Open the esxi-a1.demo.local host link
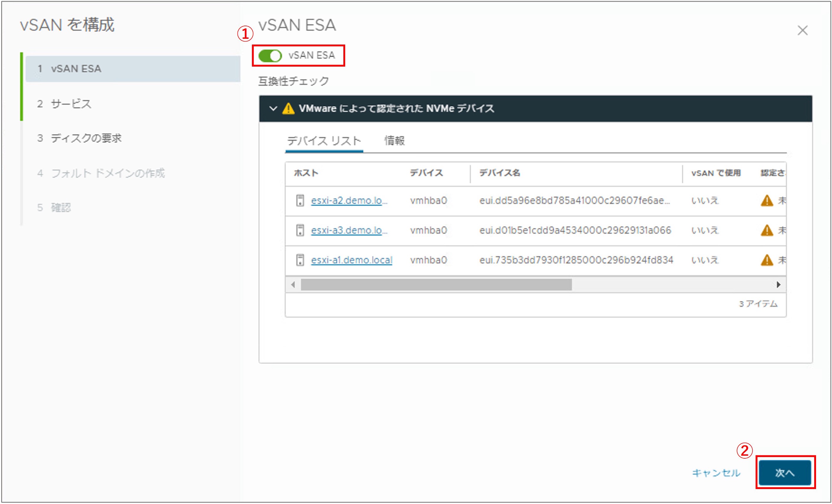The image size is (832, 504). [351, 260]
